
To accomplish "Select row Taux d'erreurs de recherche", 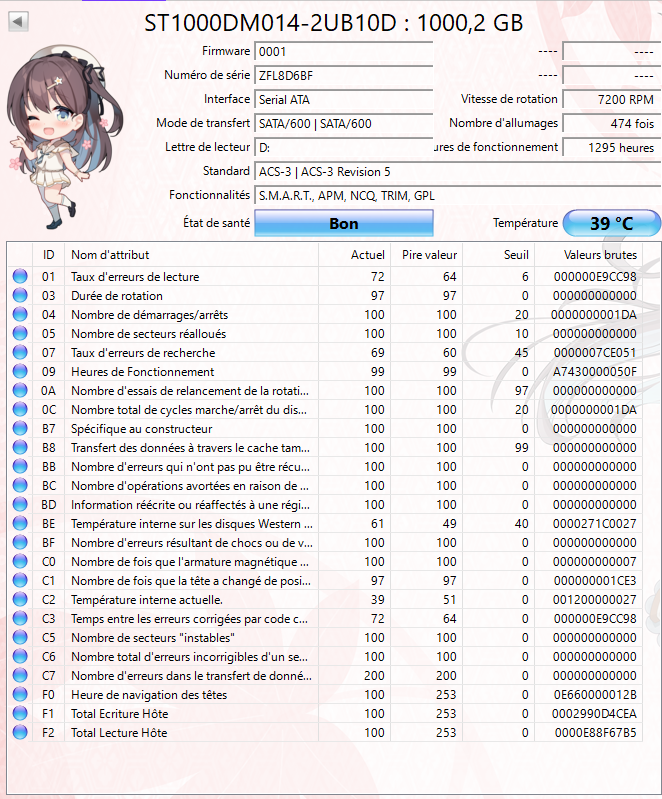I will (x=325, y=353).
